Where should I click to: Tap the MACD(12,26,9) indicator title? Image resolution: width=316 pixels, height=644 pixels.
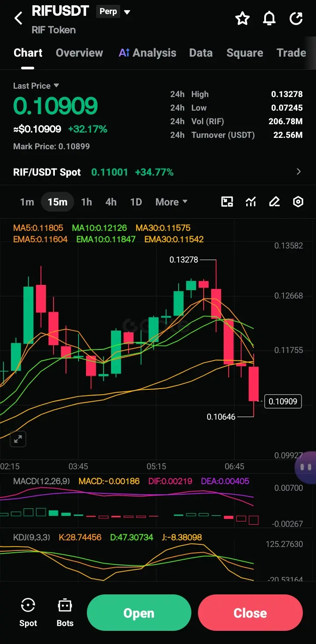pos(41,481)
